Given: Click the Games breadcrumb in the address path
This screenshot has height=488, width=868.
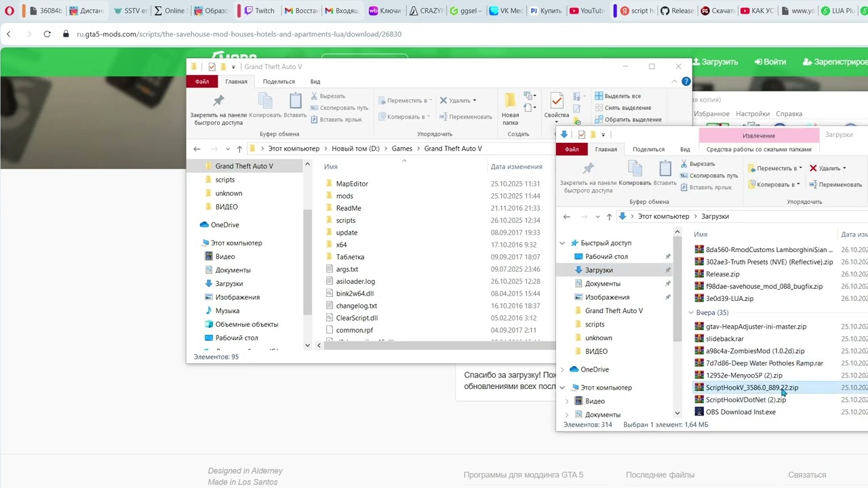Looking at the screenshot, I should point(401,149).
